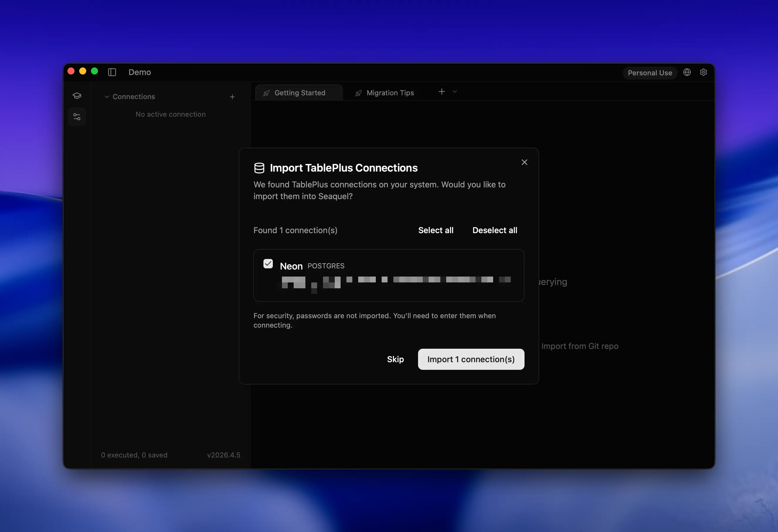Select the Neon POSTGRES connection row

(x=388, y=275)
